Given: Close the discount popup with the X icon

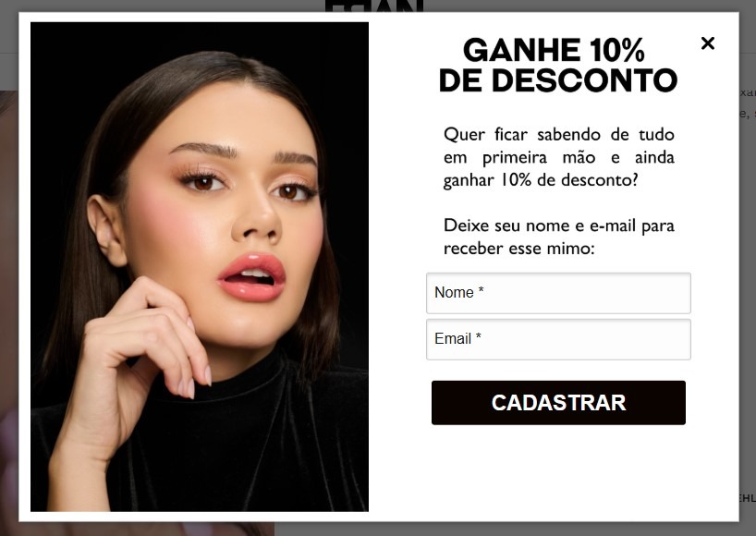Looking at the screenshot, I should [x=707, y=43].
